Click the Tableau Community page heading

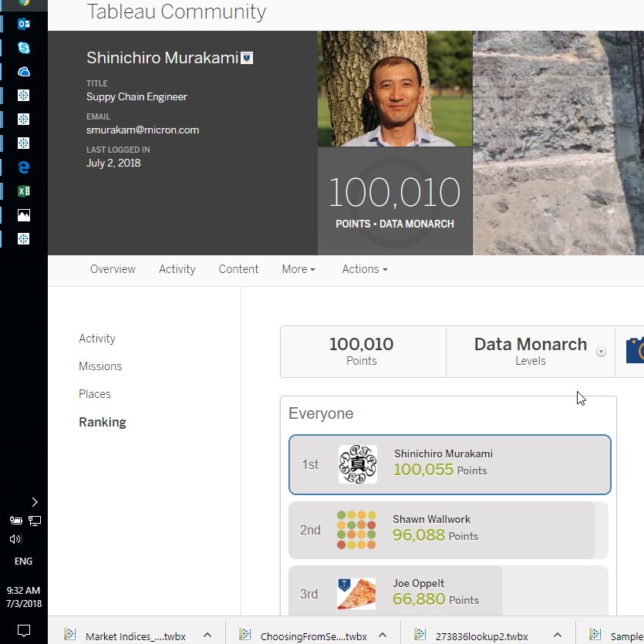click(176, 12)
